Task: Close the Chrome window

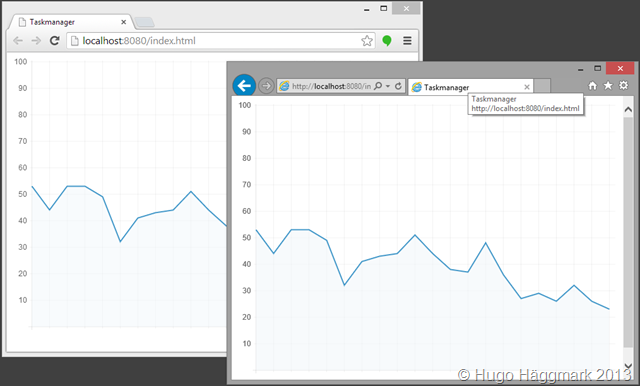Action: (406, 8)
